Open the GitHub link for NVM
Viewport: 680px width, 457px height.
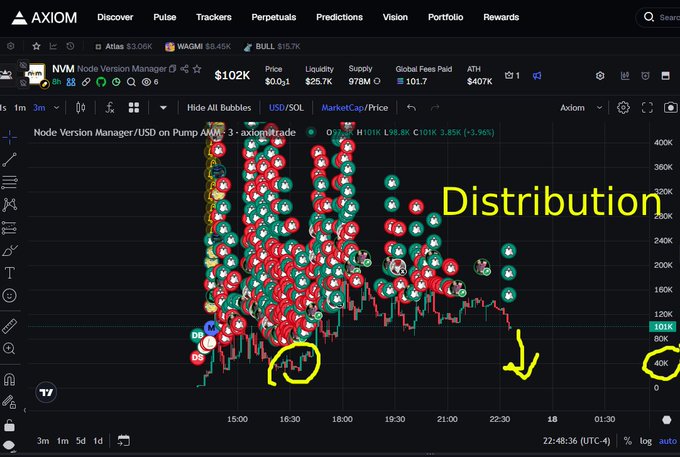101,82
